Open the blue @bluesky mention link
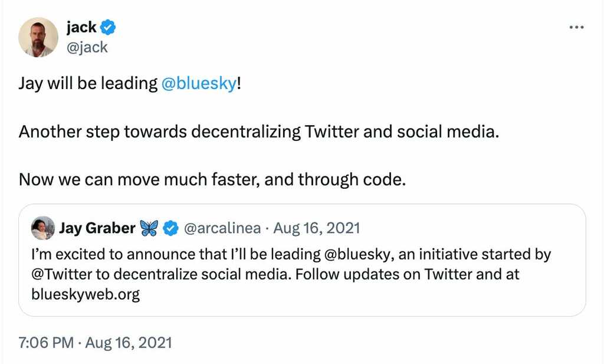Viewport: 604px width, 364px height. [x=198, y=83]
